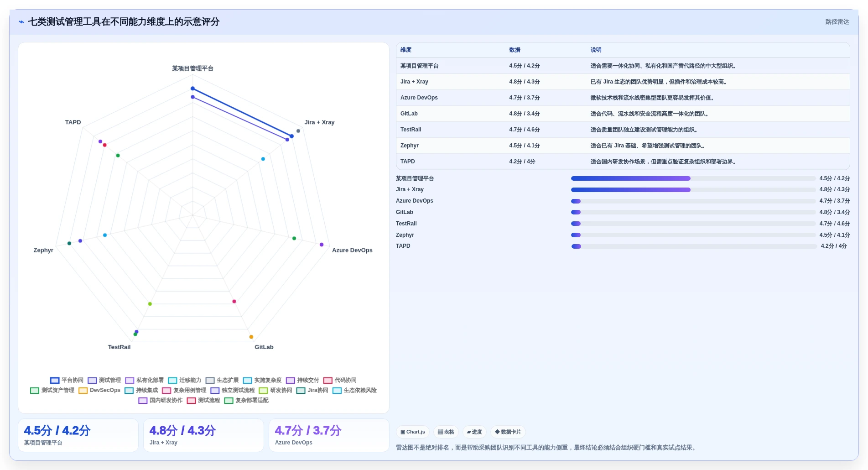
Task: Select the Zephyr table row name
Action: point(409,146)
